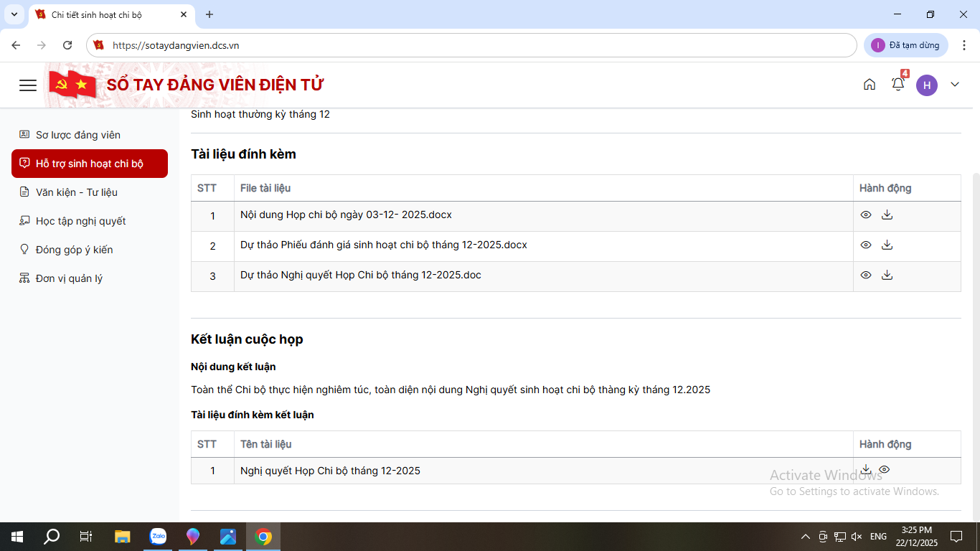The width and height of the screenshot is (980, 551).
Task: Go to home via house icon
Action: pyautogui.click(x=869, y=85)
